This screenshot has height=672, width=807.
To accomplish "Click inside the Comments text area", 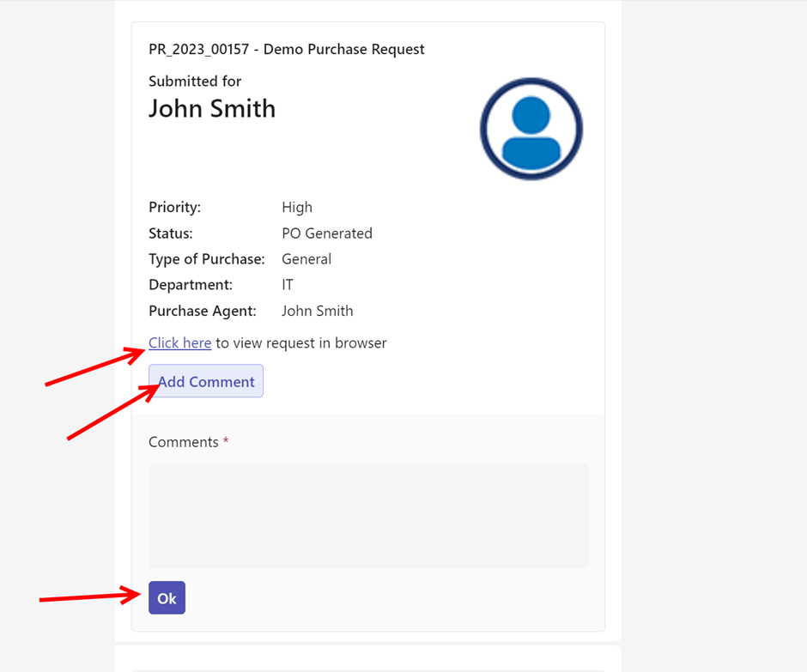I will point(367,515).
